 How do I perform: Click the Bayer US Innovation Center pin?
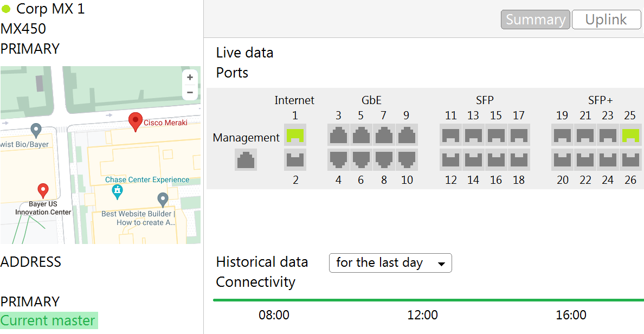click(43, 190)
